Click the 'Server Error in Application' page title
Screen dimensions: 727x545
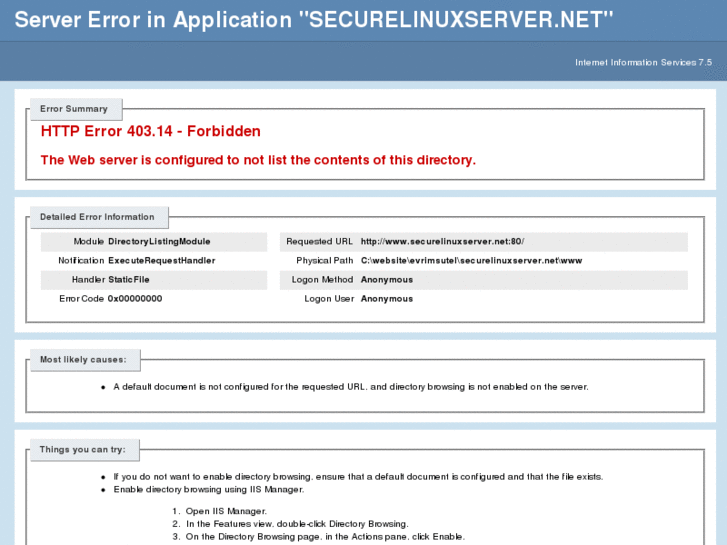(x=314, y=20)
